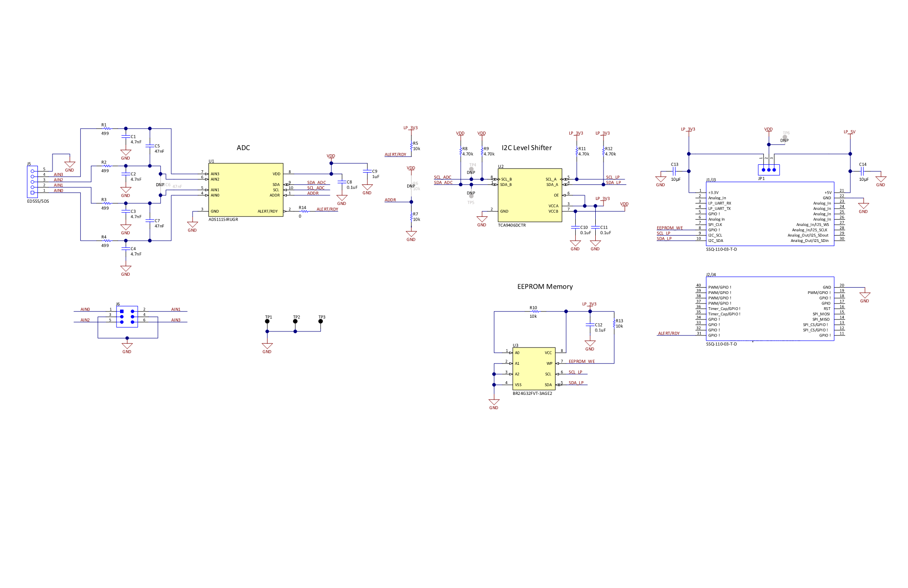
Task: Click test point TP2 dot
Action: point(295,321)
